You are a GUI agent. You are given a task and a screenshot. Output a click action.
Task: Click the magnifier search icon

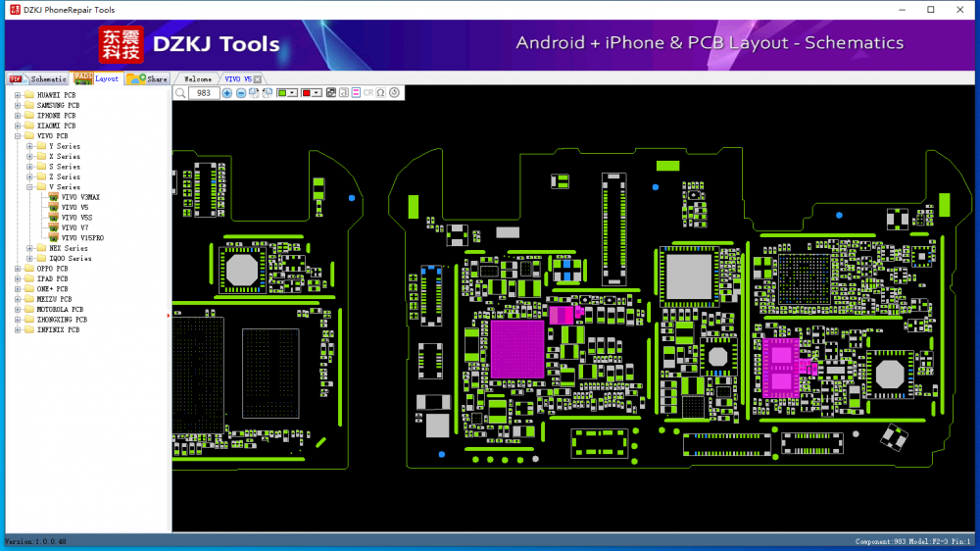click(180, 93)
